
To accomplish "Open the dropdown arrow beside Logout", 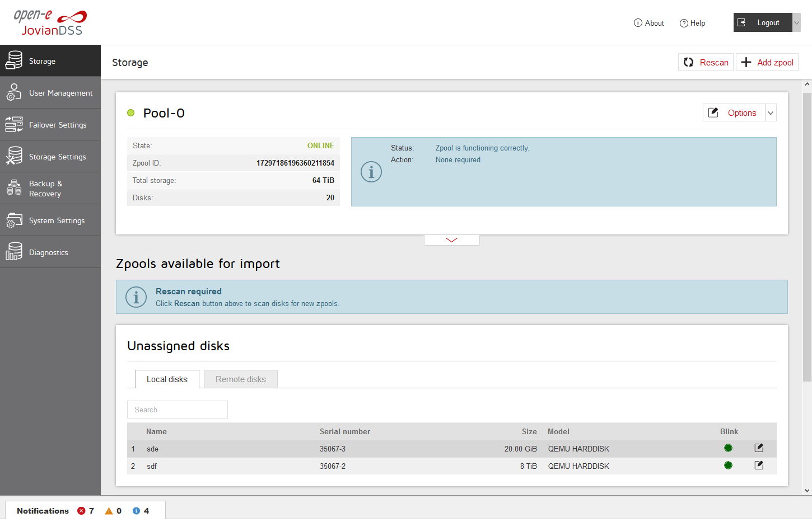I will [796, 23].
